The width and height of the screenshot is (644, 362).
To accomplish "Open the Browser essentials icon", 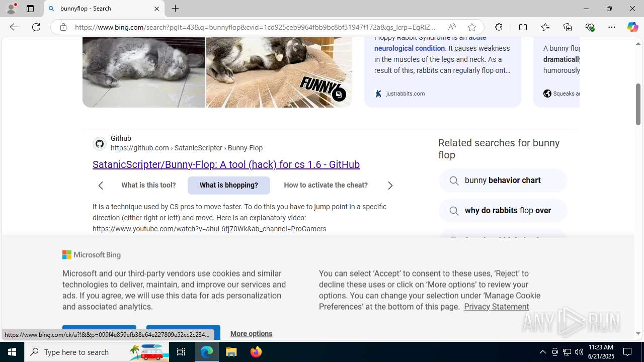I will (x=590, y=27).
